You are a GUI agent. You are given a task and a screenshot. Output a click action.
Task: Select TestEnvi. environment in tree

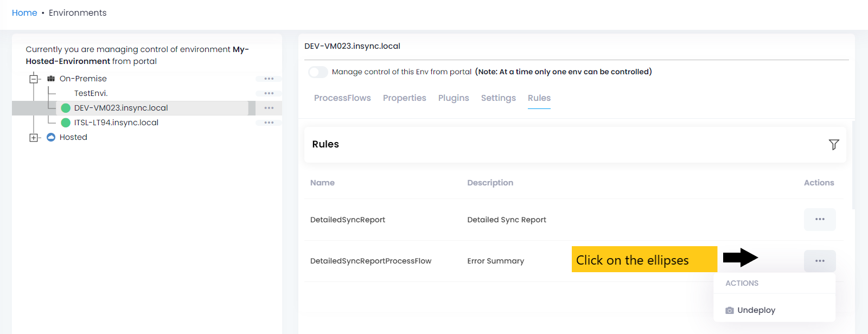pos(91,93)
